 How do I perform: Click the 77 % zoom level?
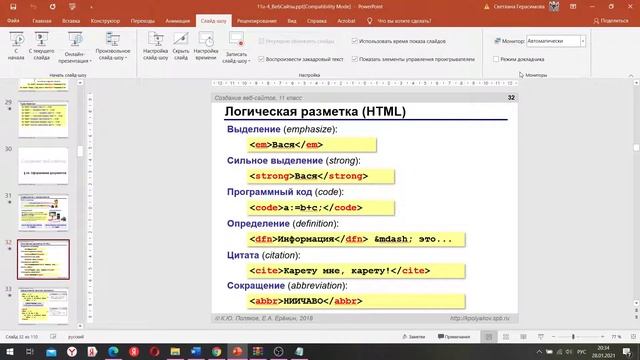616,337
